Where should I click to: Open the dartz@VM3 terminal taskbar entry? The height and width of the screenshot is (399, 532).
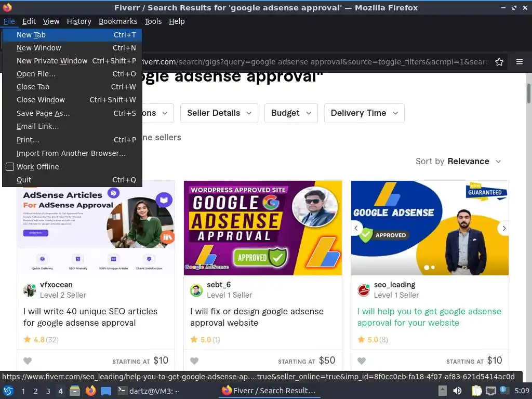[148, 391]
